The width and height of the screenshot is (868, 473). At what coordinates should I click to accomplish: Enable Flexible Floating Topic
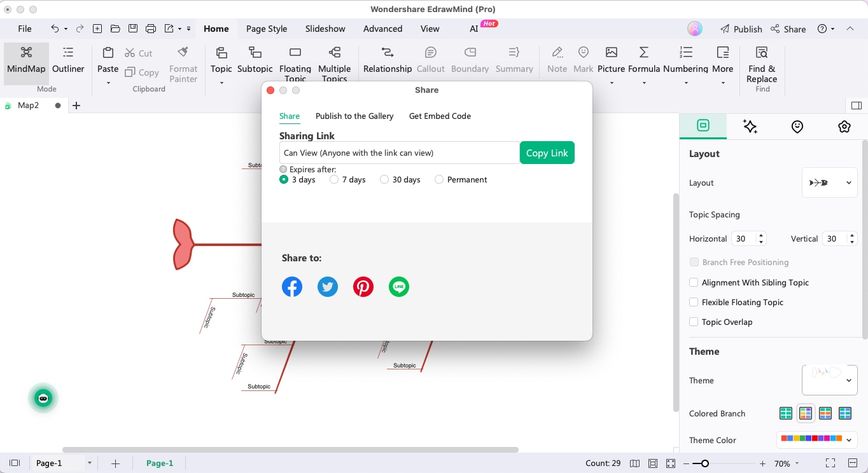pyautogui.click(x=694, y=302)
